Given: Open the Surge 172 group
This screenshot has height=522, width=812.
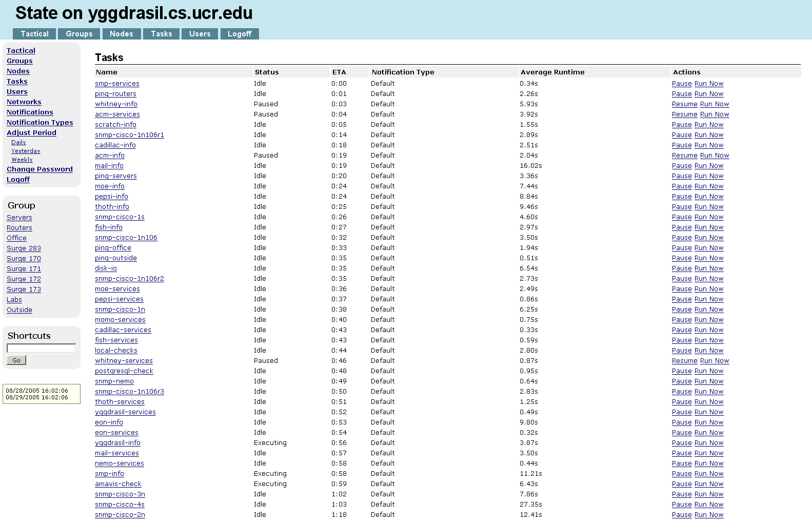Looking at the screenshot, I should (x=24, y=279).
